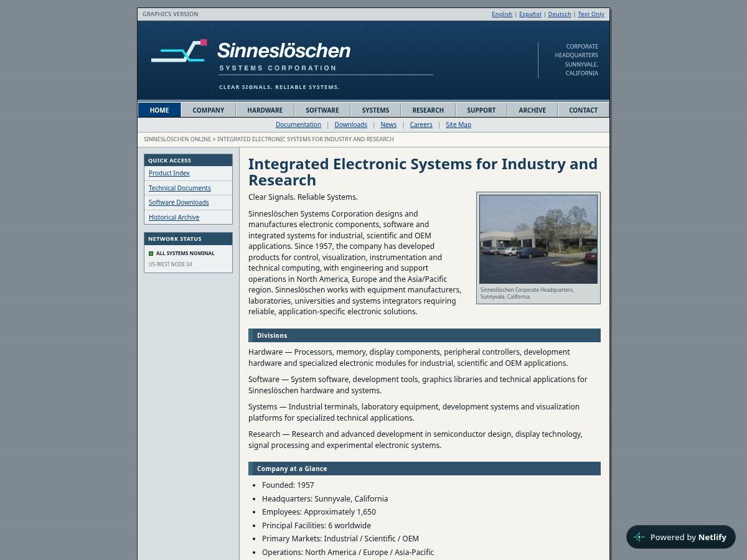Click the Divisions section header

click(x=425, y=335)
